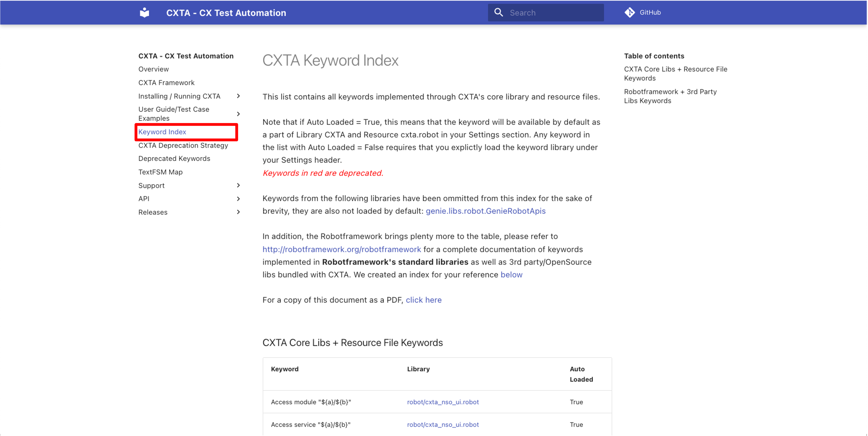Click 'click here' PDF link

coord(424,300)
